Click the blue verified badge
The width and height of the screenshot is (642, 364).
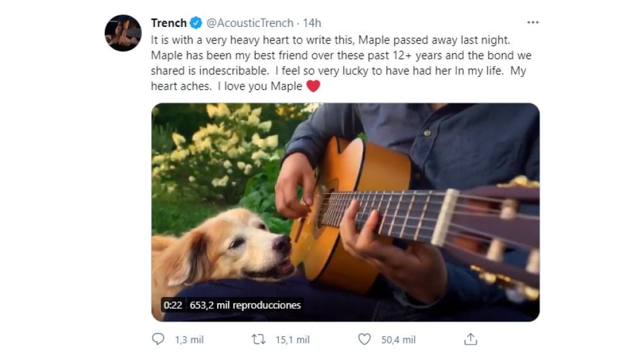tap(196, 23)
